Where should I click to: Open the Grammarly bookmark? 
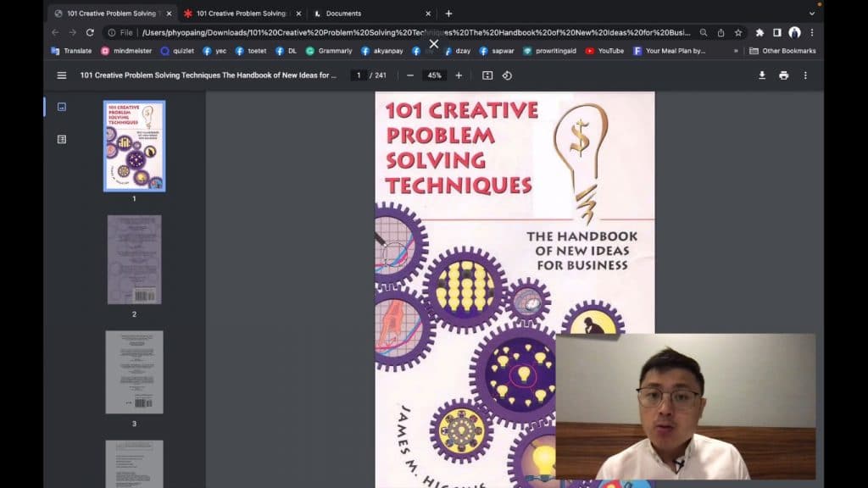click(330, 51)
